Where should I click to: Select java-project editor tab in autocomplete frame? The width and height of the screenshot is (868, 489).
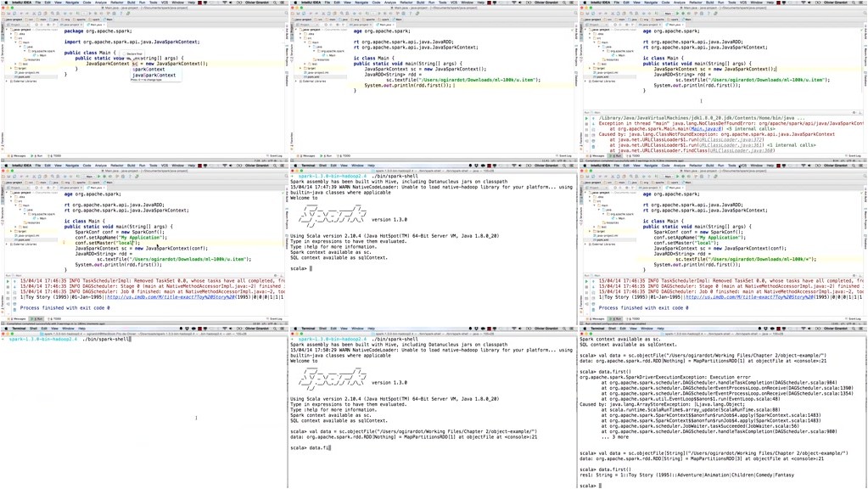coord(70,25)
